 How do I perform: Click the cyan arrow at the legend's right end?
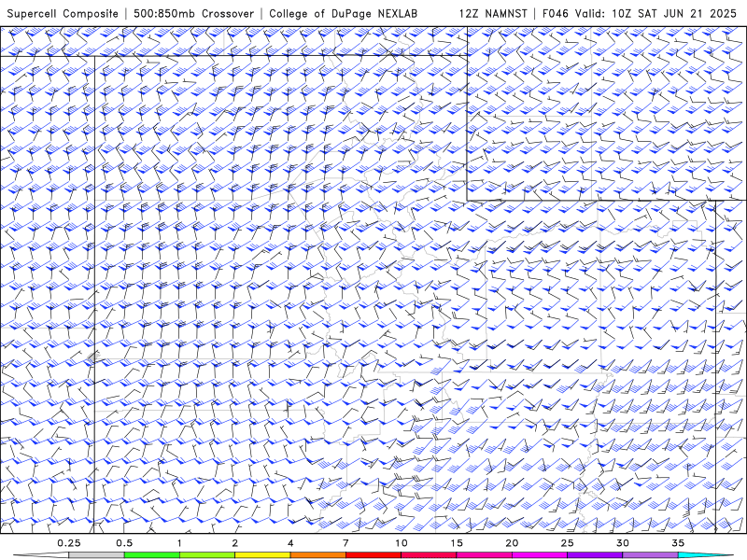[705, 555]
